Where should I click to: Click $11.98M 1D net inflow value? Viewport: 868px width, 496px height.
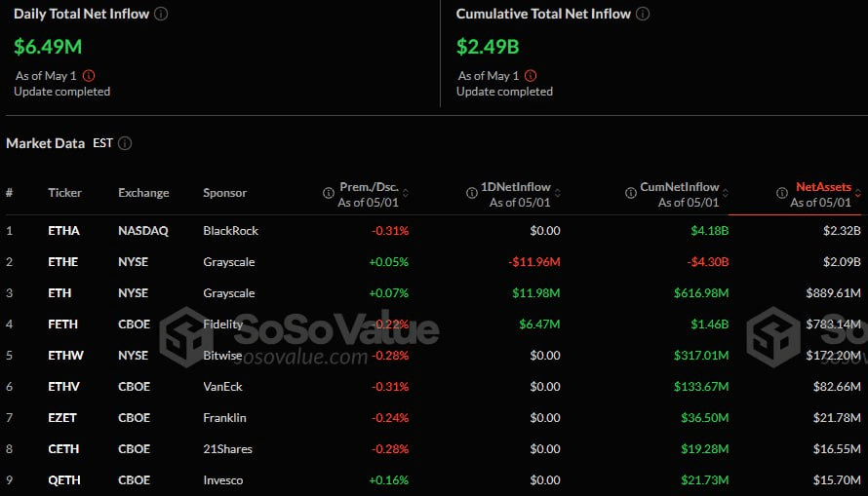click(535, 293)
